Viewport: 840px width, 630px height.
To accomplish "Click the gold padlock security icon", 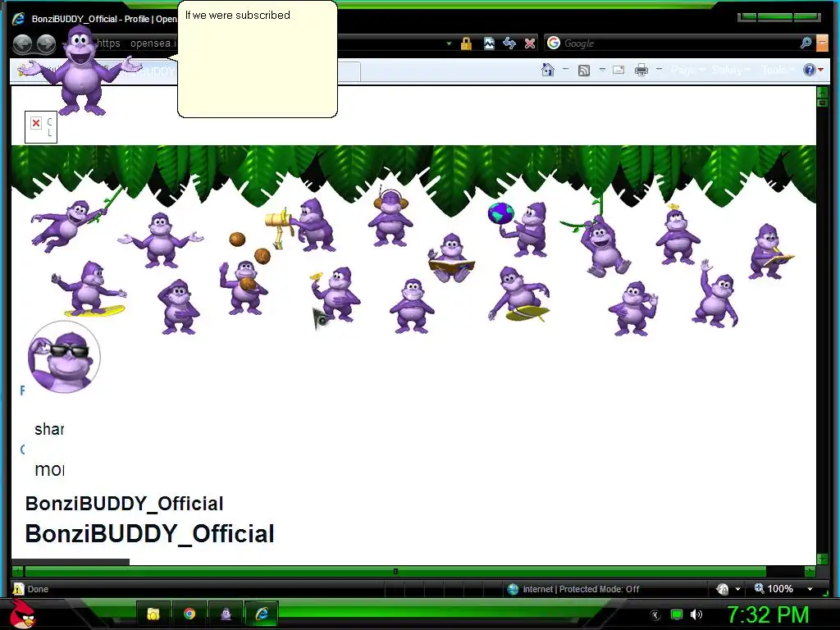I will pos(466,43).
